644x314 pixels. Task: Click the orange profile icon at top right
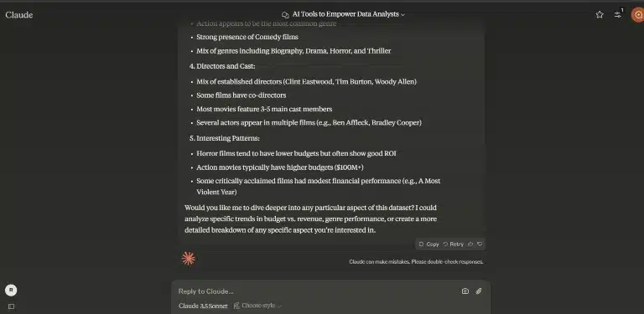[x=638, y=15]
